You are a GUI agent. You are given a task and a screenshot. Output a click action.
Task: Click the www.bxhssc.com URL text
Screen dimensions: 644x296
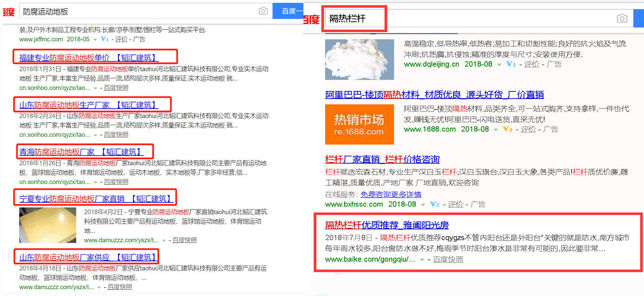pyautogui.click(x=354, y=205)
